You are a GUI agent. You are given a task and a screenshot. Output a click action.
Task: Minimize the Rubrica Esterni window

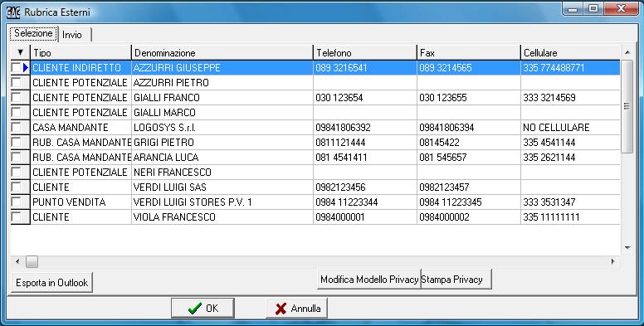tap(573, 9)
